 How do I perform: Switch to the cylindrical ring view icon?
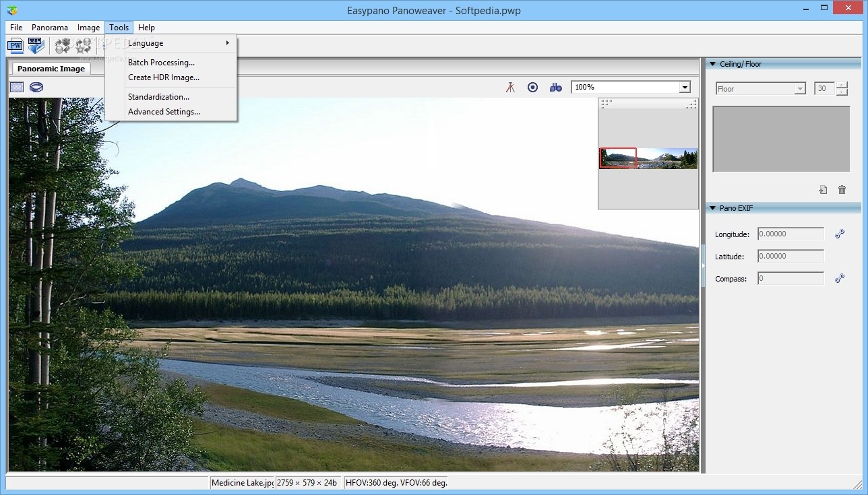click(36, 87)
